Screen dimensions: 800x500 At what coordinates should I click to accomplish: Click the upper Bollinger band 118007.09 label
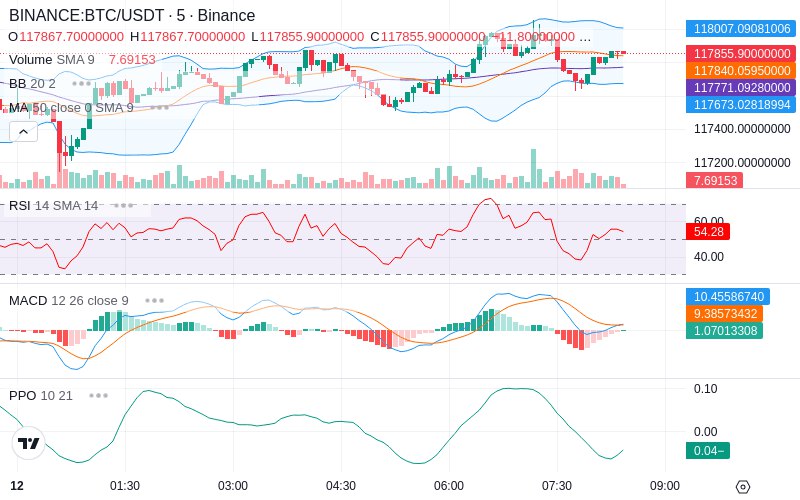pyautogui.click(x=741, y=29)
